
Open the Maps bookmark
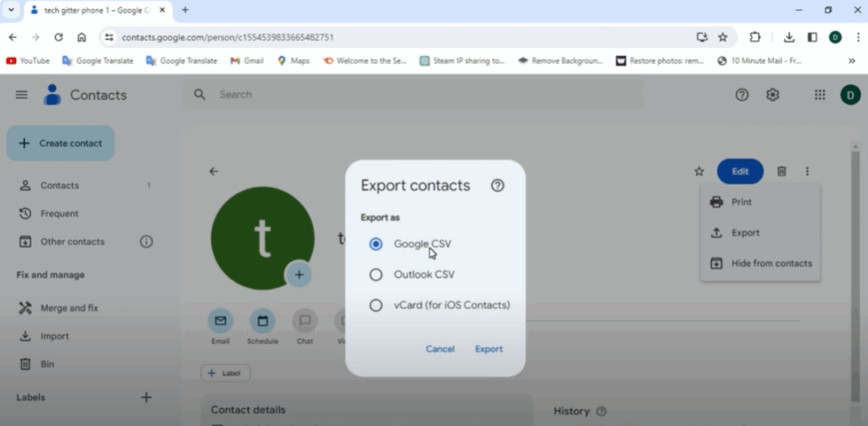coord(293,61)
